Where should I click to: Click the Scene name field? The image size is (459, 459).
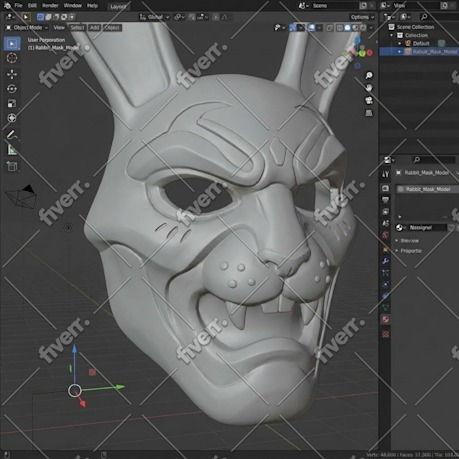[x=334, y=6]
